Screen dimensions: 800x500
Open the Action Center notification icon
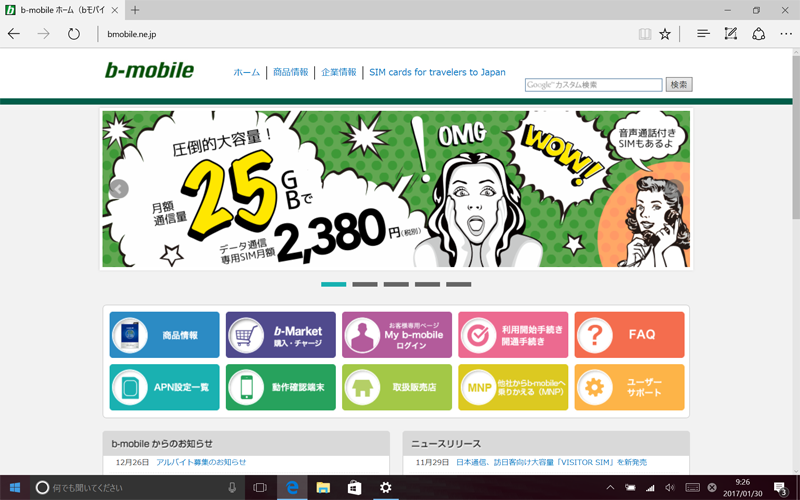click(780, 488)
